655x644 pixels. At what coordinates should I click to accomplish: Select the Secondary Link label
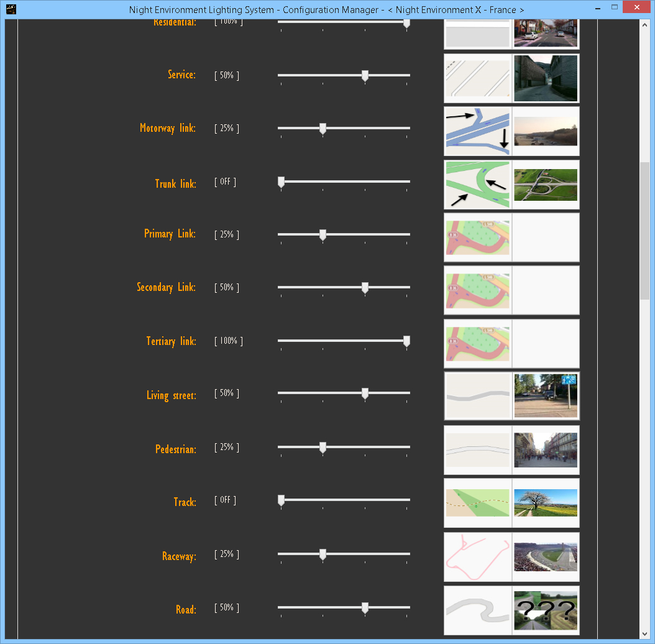coord(167,288)
